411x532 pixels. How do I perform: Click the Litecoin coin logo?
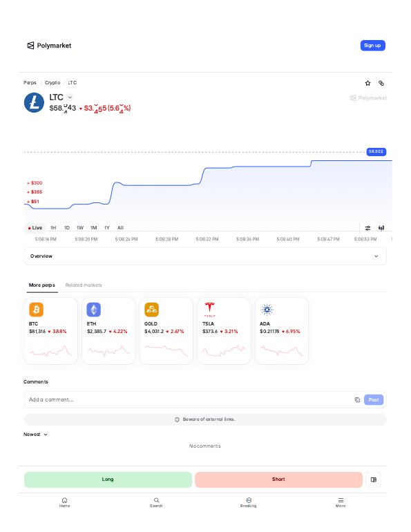[x=34, y=102]
